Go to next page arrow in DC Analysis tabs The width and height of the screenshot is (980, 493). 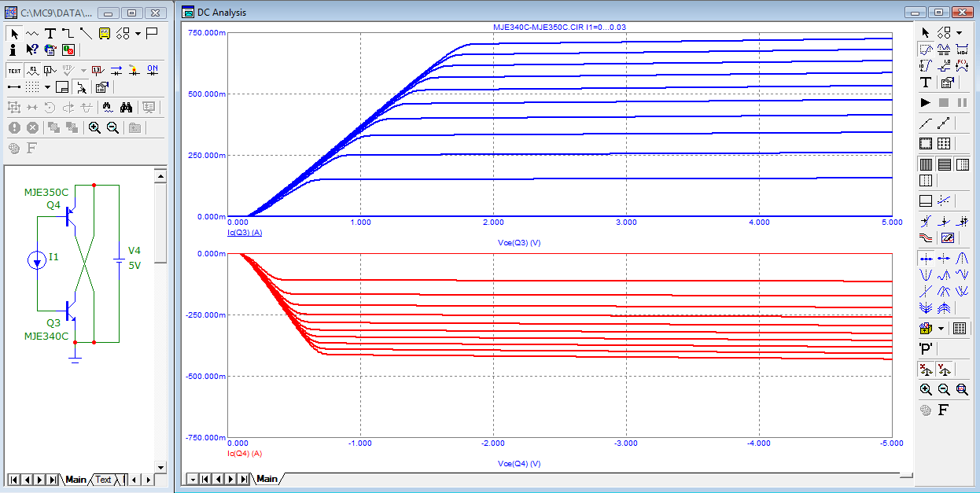230,479
